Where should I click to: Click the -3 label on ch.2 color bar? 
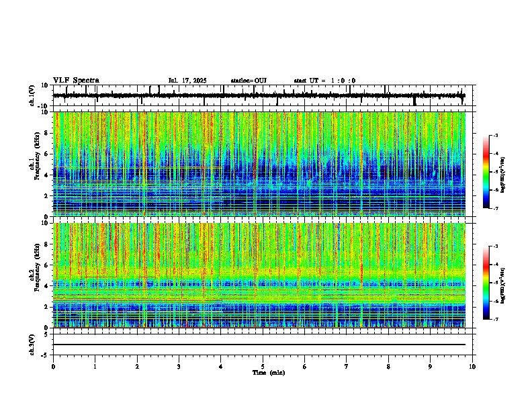point(495,246)
